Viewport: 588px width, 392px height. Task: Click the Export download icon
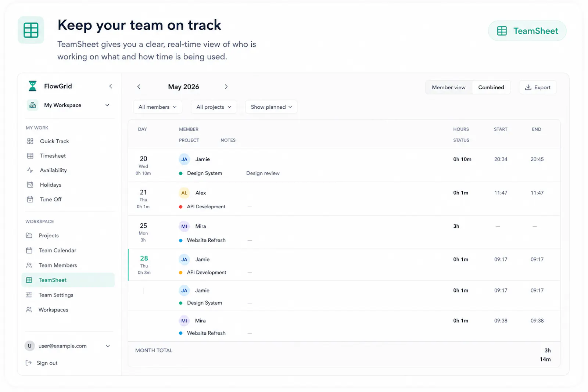528,87
